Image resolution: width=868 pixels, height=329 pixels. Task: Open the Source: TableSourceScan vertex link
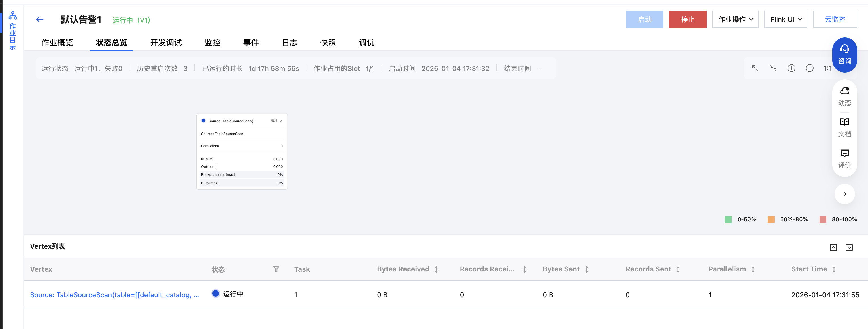point(114,295)
